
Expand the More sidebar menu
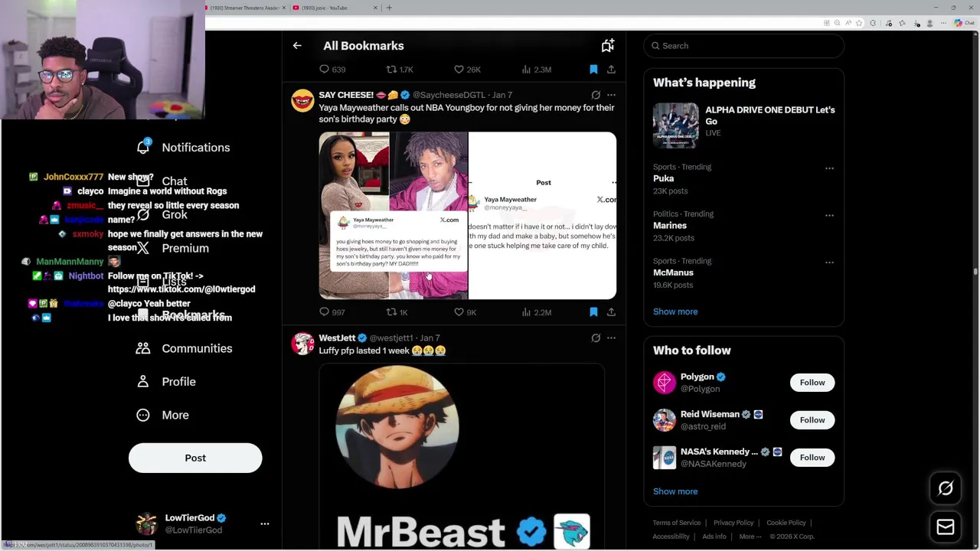pyautogui.click(x=162, y=415)
